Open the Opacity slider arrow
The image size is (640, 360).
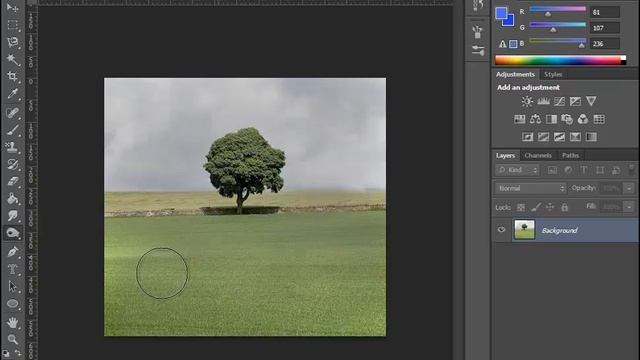coord(629,188)
